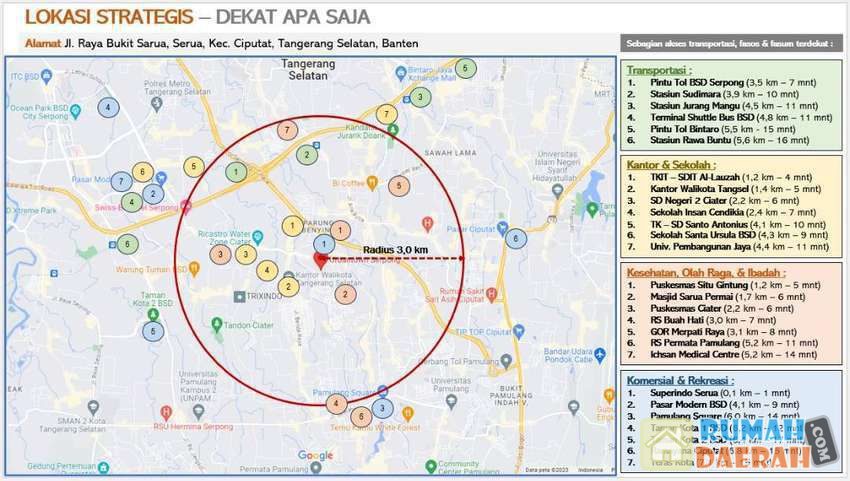Click the red location pin at circle center
This screenshot has width=850, height=481.
(320, 260)
